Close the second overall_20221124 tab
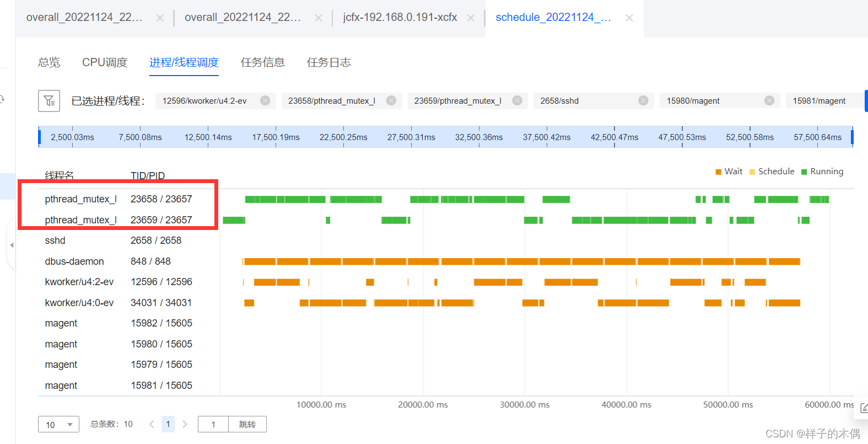Screen dimensions: 868x444 [318, 18]
